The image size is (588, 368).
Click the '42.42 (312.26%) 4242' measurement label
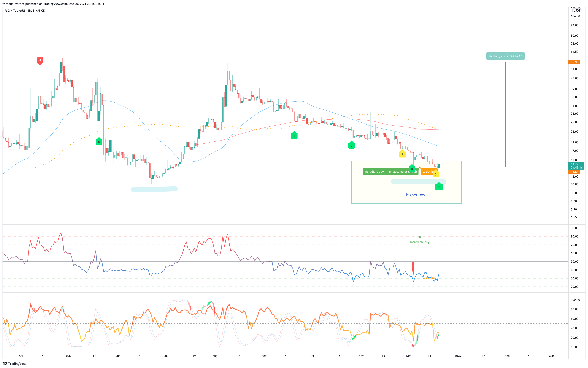[505, 56]
